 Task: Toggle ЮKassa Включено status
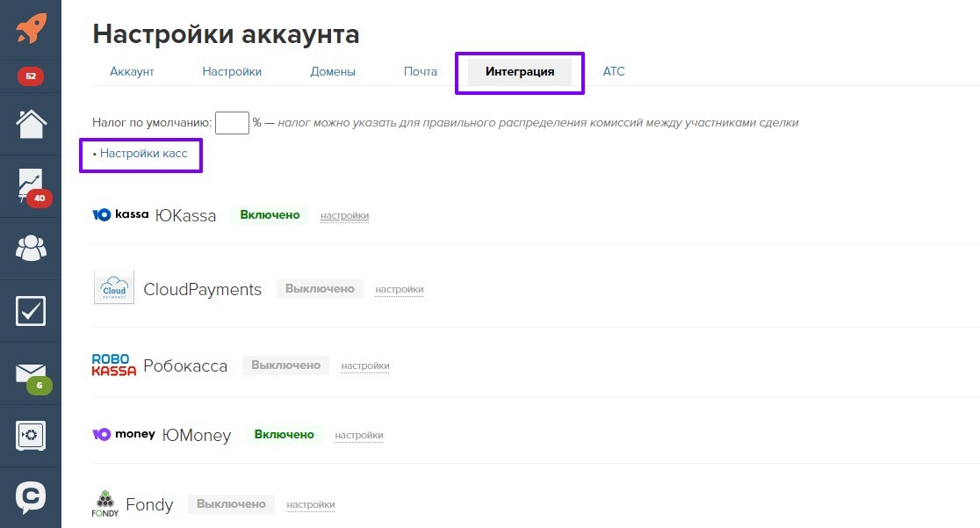tap(270, 215)
